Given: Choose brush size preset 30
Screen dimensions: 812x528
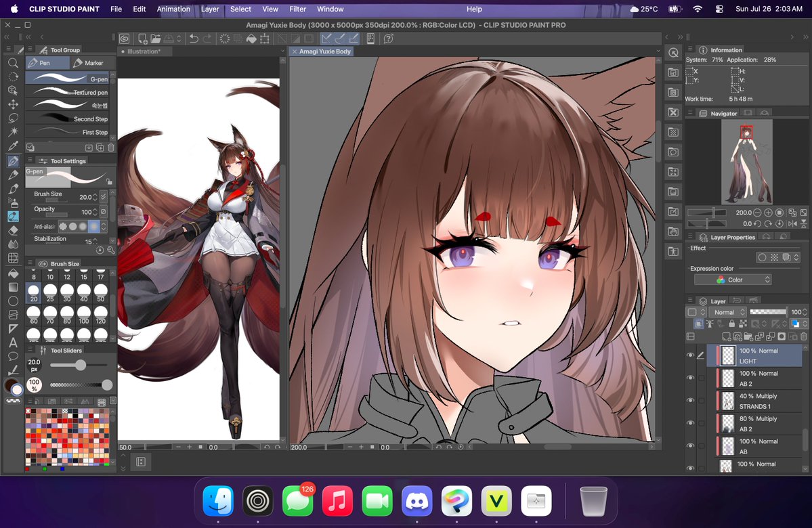Looking at the screenshot, I should coord(67,292).
